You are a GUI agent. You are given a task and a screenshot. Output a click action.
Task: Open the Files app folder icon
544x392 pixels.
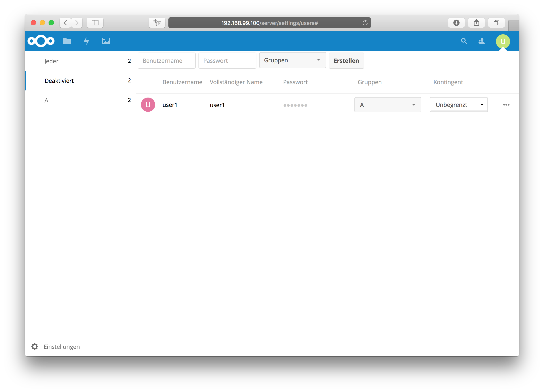[67, 41]
